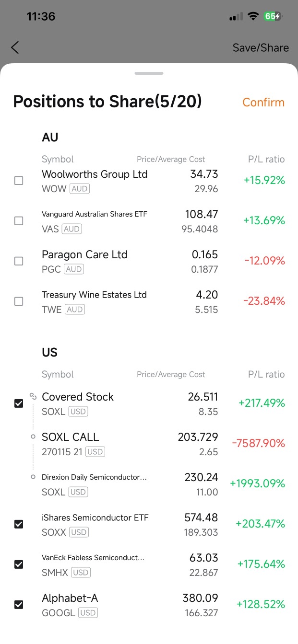This screenshot has height=644, width=298.
Task: Enable the Treasury Wine Estates checkbox
Action: coord(19,301)
